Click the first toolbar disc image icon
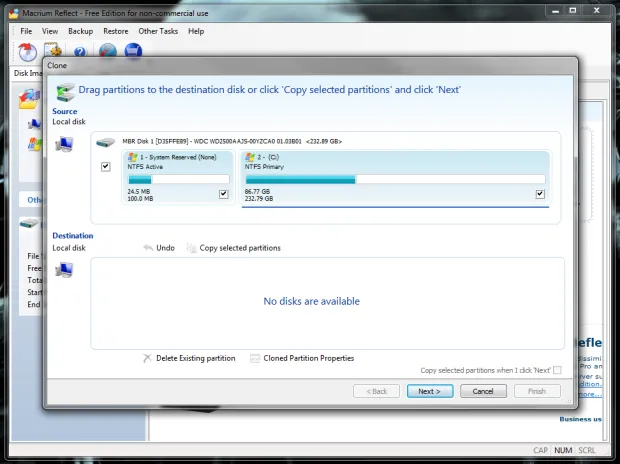Image resolution: width=620 pixels, height=464 pixels. pyautogui.click(x=27, y=51)
